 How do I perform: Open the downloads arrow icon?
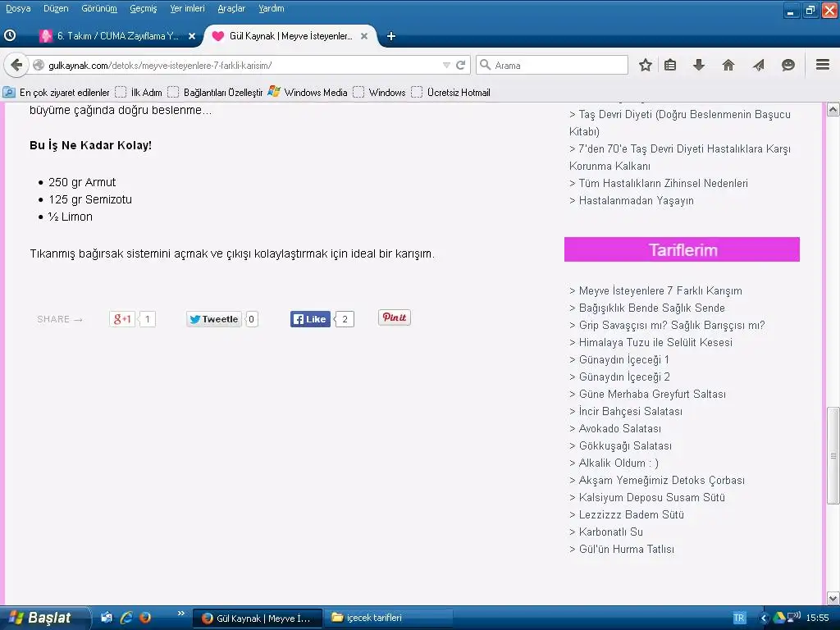pos(699,66)
